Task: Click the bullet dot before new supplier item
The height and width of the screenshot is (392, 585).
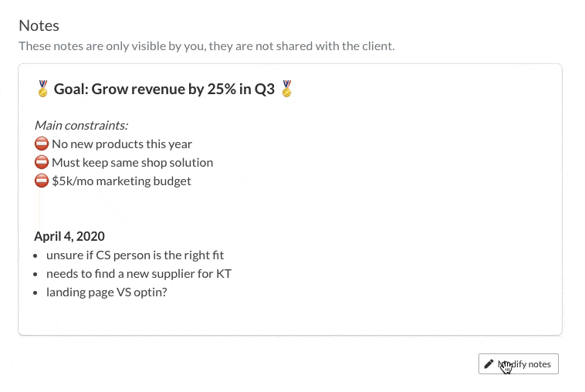Action: click(36, 275)
